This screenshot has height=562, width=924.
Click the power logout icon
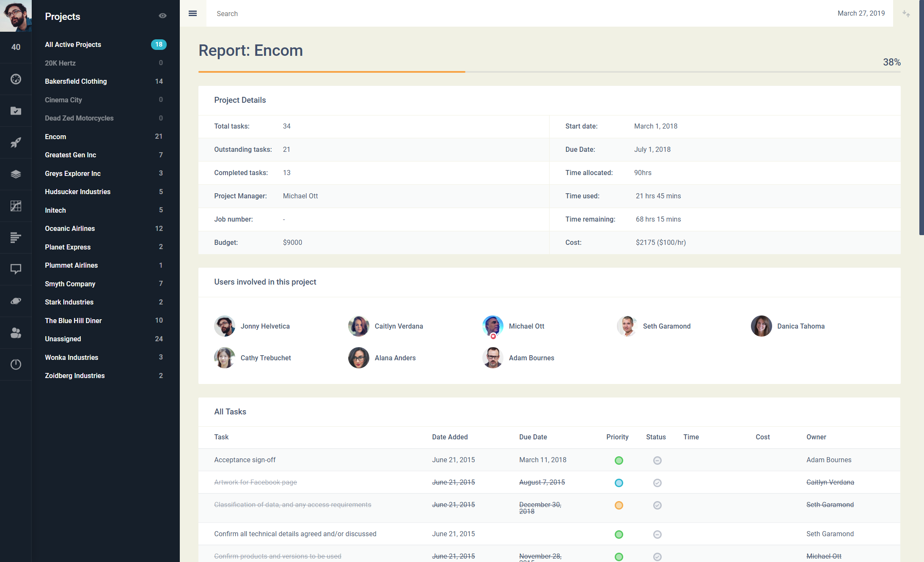[x=16, y=364]
